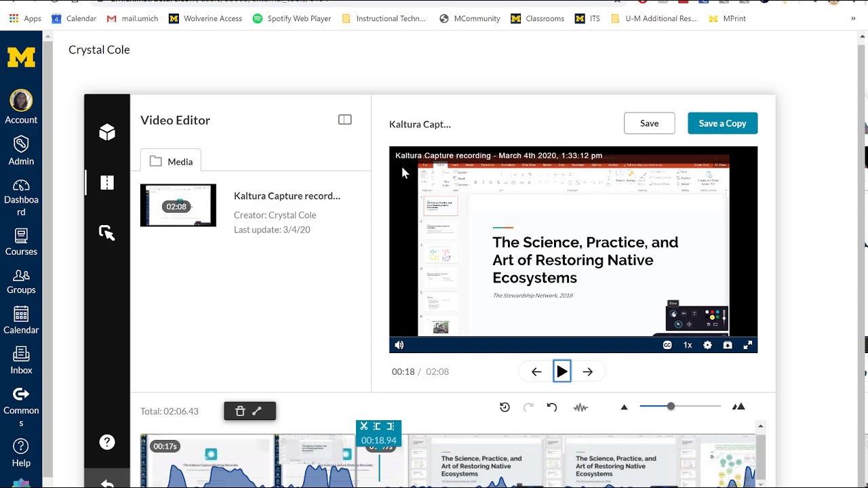Open the MPrint bookmark
The height and width of the screenshot is (488, 868).
(x=727, y=18)
